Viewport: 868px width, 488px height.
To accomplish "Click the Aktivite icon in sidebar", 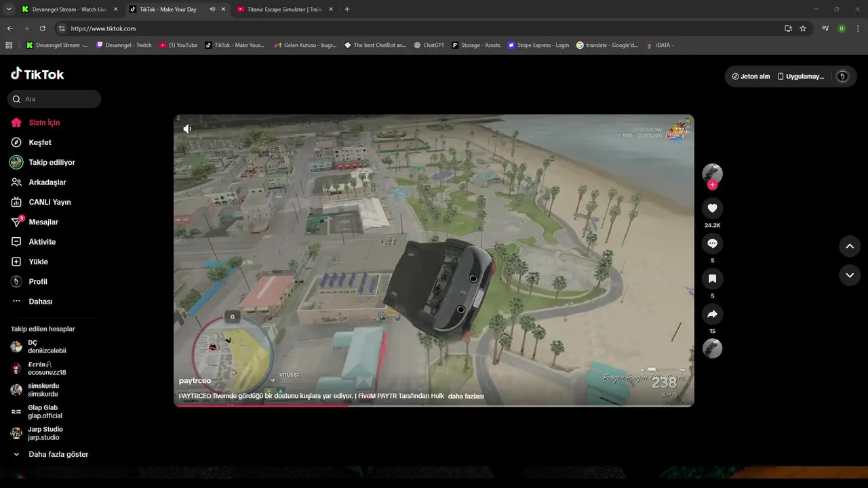I will pyautogui.click(x=16, y=242).
